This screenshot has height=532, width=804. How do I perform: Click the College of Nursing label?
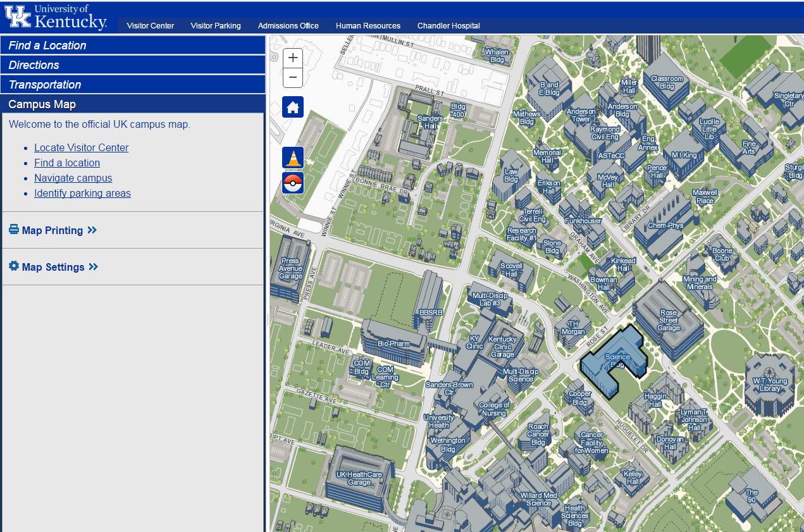point(494,409)
